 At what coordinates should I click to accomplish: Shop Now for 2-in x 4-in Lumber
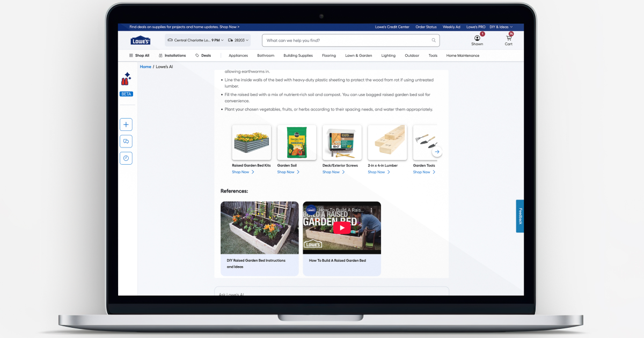point(376,172)
